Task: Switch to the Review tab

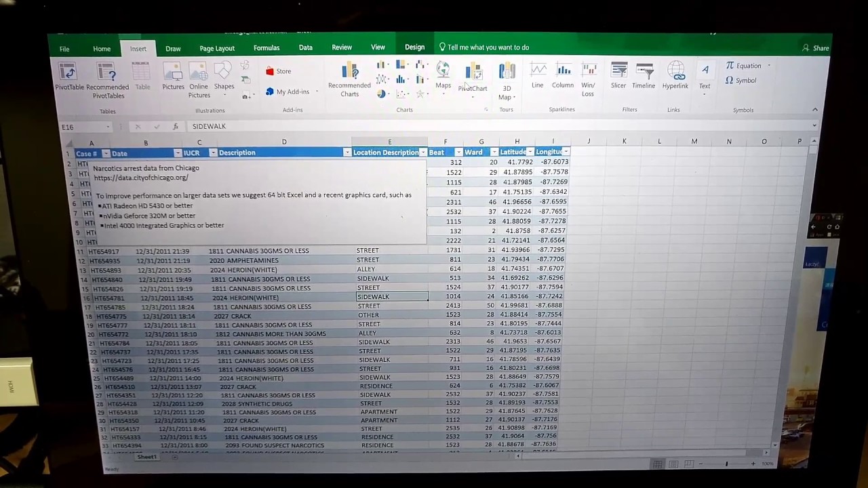Action: coord(342,47)
